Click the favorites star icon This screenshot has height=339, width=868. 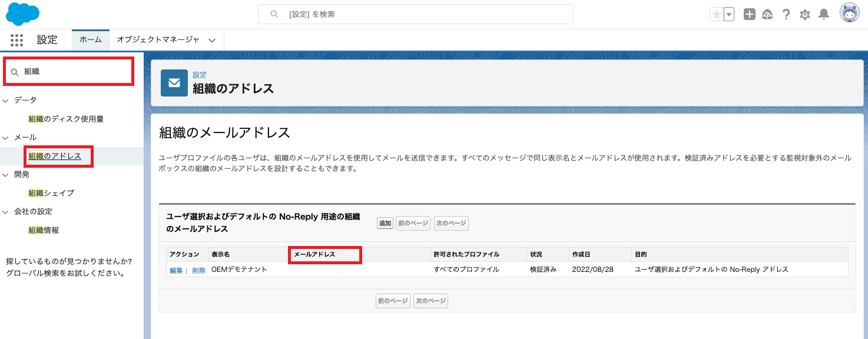click(x=716, y=15)
